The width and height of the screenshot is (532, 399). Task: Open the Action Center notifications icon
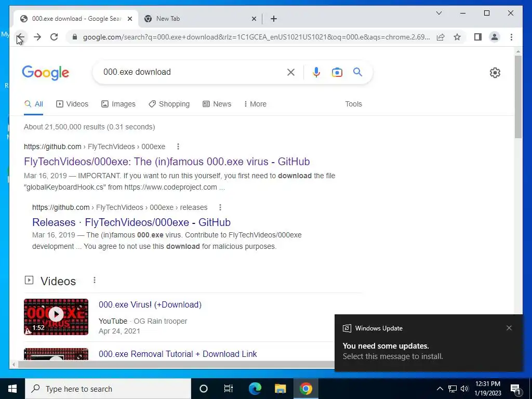515,389
